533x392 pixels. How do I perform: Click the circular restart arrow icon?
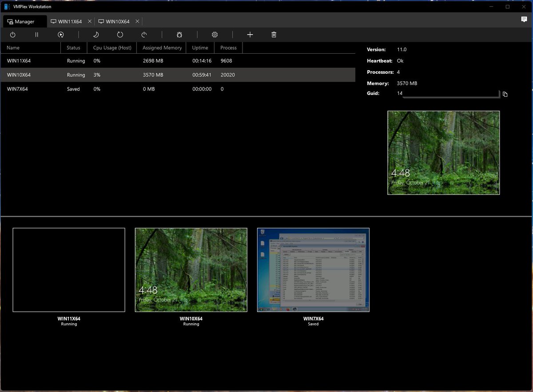pyautogui.click(x=120, y=35)
